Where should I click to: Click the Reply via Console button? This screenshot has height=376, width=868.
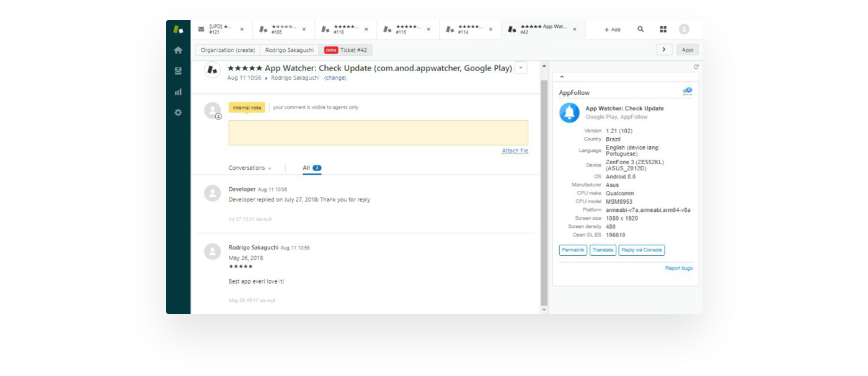tap(641, 250)
